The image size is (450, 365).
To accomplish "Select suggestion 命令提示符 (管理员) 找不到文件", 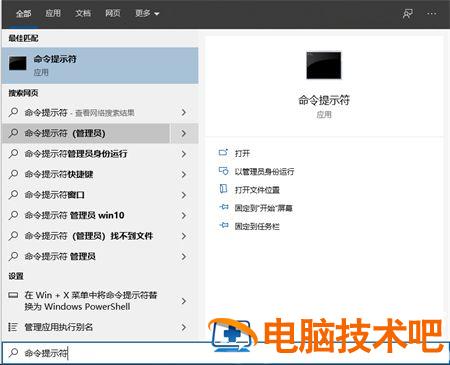I will pos(86,236).
